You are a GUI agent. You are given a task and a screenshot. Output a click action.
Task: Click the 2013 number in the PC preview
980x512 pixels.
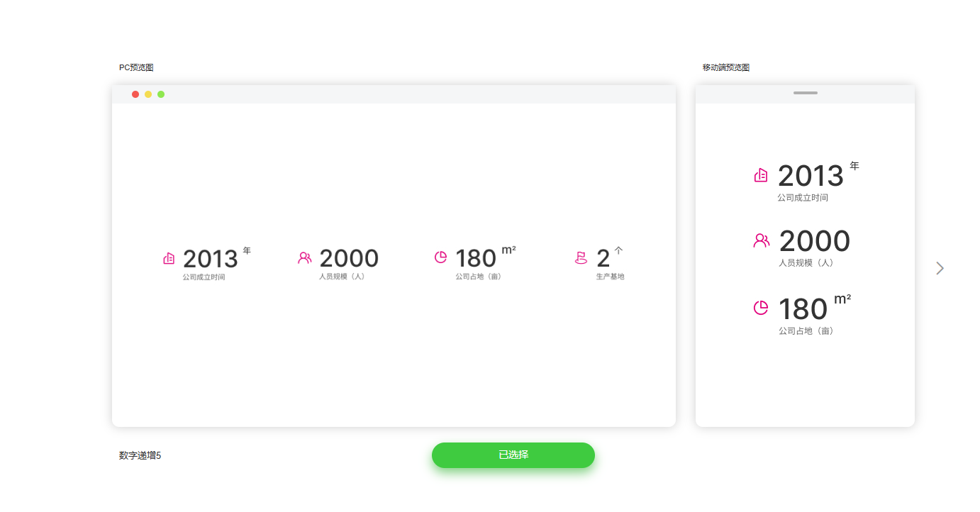pos(211,260)
